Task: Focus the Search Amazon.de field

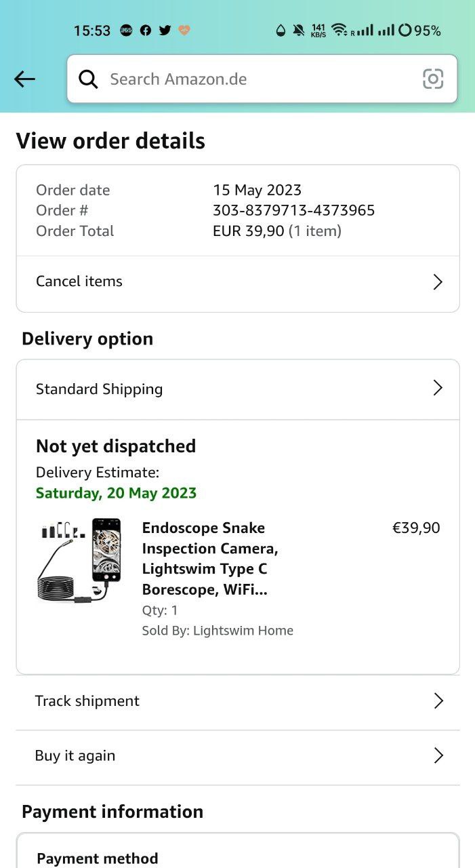Action: pos(257,79)
